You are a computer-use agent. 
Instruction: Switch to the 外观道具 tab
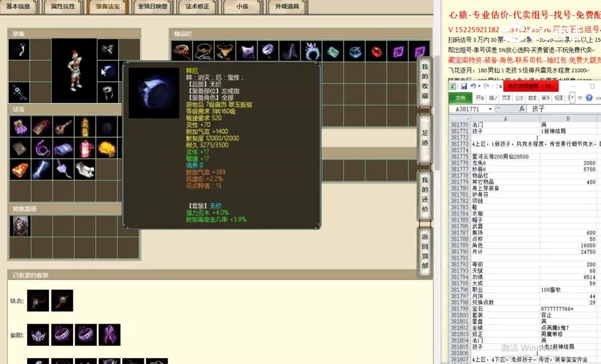tap(287, 7)
